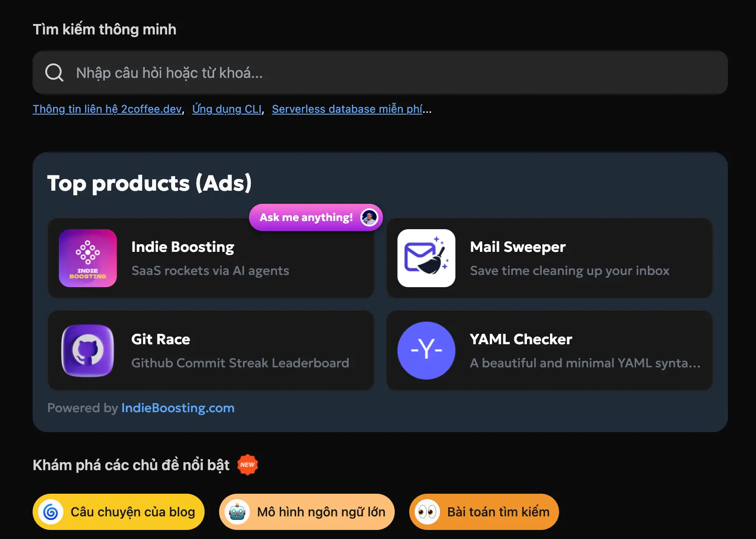Click the spiral icon on the yellow chip
This screenshot has height=539, width=756.
[x=51, y=511]
